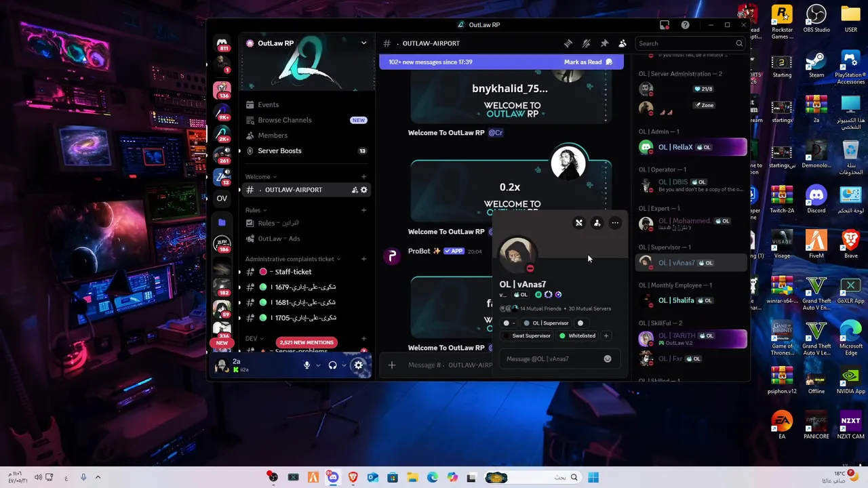Image resolution: width=868 pixels, height=488 pixels.
Task: Select member OL | Fxr in member list
Action: [x=692, y=359]
